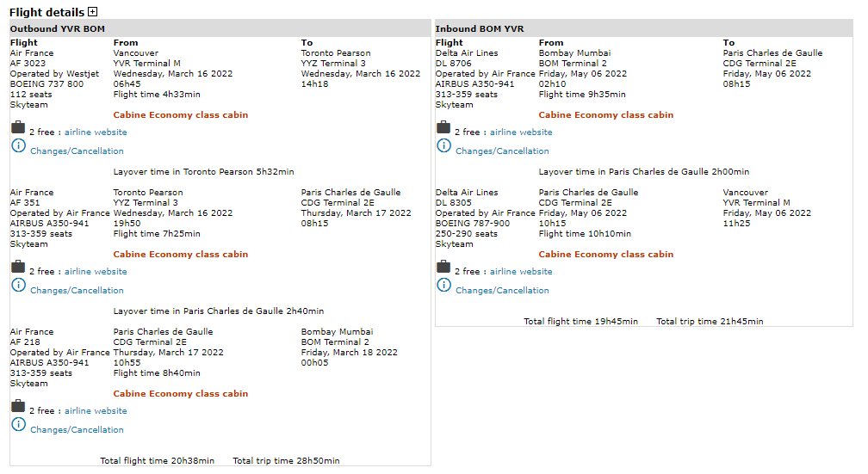This screenshot has width=868, height=474.
Task: Click info icon under flight AF 351
Action: point(18,286)
